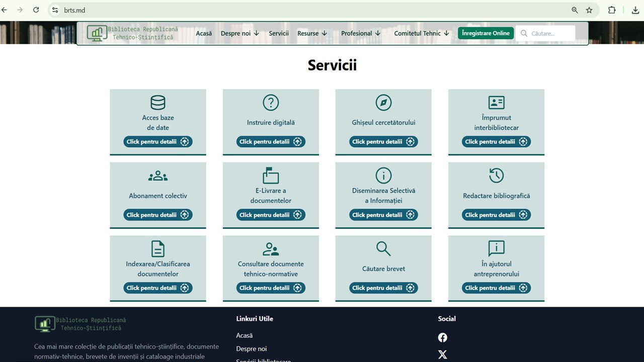
Task: Click the Înregistrare Online button
Action: (486, 33)
